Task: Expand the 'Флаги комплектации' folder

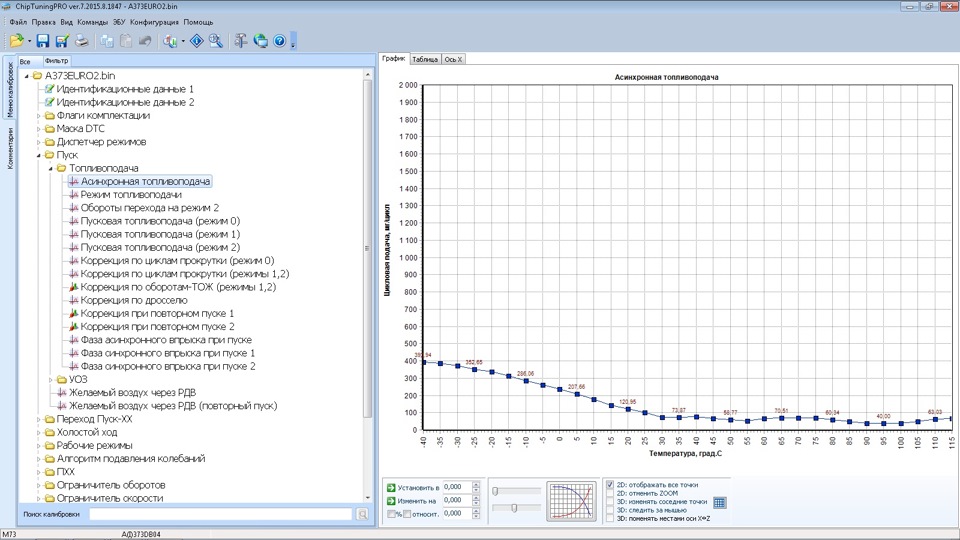Action: coord(39,115)
